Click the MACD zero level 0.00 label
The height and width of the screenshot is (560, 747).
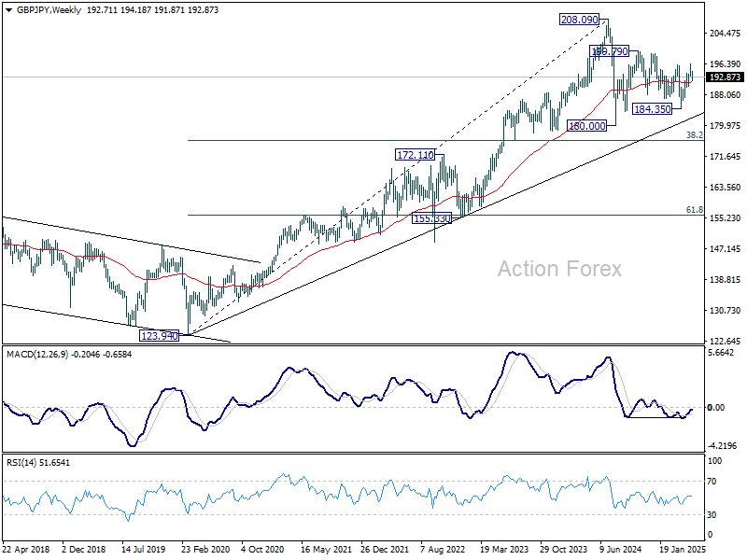click(716, 408)
